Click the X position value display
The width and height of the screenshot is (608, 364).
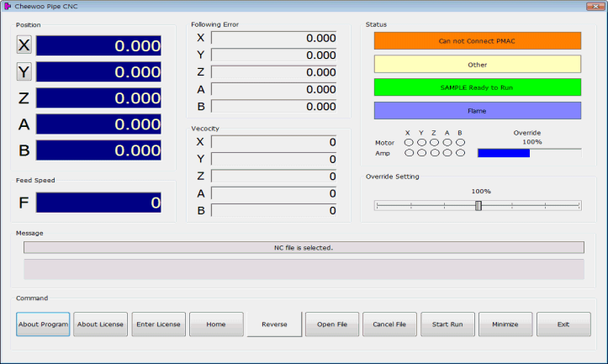point(98,45)
